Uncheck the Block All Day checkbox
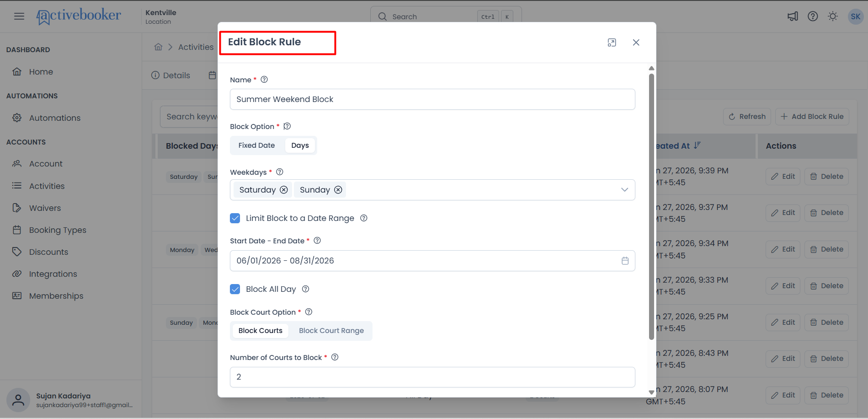This screenshot has width=868, height=419. click(x=235, y=289)
